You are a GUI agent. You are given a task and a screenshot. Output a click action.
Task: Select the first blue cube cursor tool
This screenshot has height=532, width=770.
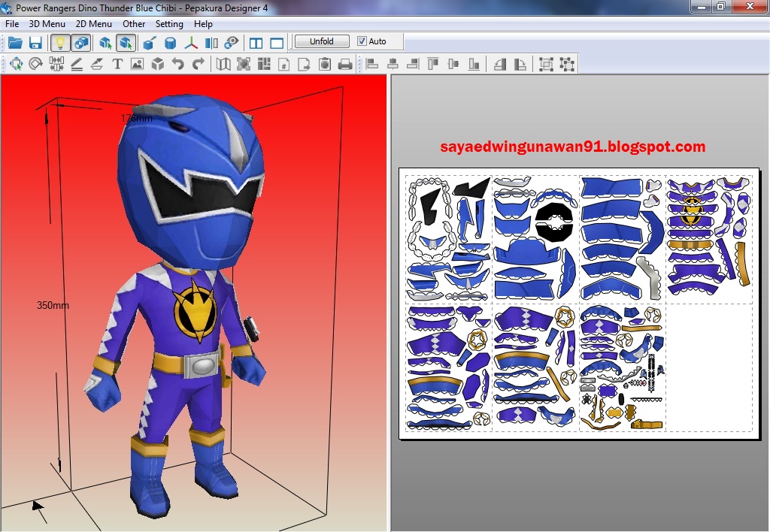click(x=105, y=43)
